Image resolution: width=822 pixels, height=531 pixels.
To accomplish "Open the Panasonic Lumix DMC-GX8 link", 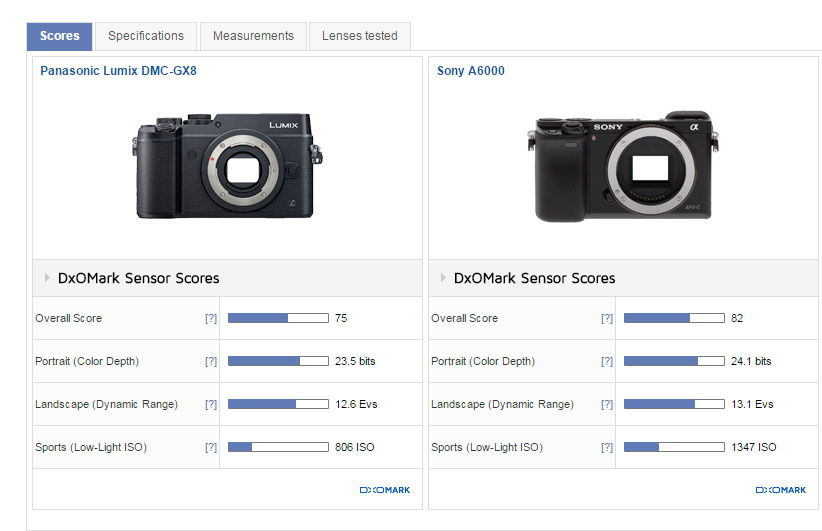I will coord(118,71).
